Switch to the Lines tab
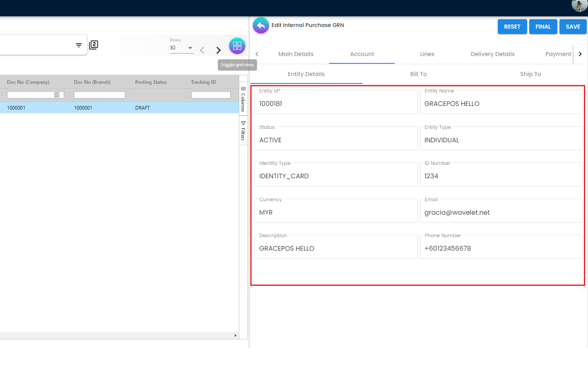Image resolution: width=588 pixels, height=368 pixels. pos(427,54)
